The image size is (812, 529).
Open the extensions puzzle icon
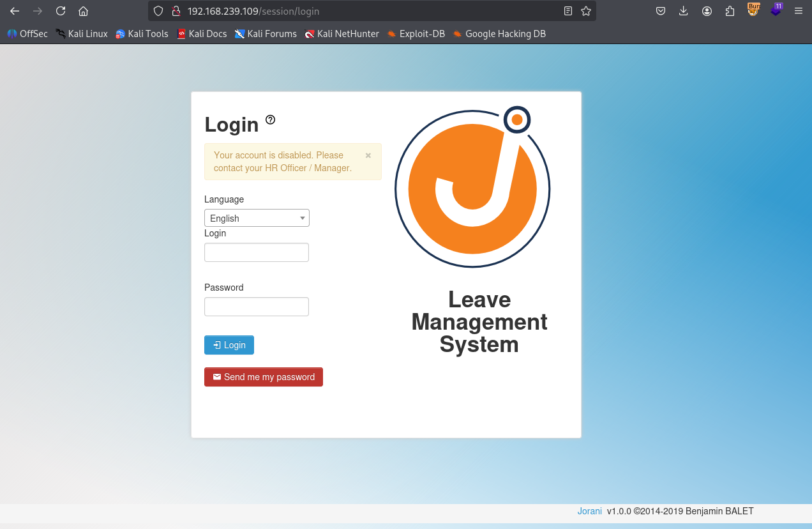730,11
